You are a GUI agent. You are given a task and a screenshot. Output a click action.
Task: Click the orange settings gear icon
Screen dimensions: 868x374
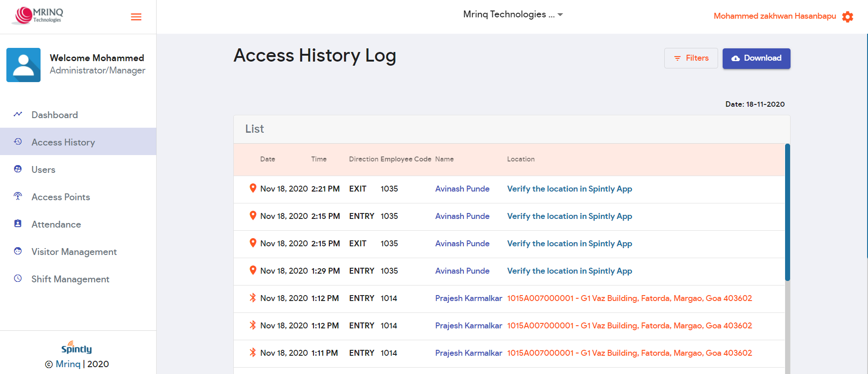point(847,17)
